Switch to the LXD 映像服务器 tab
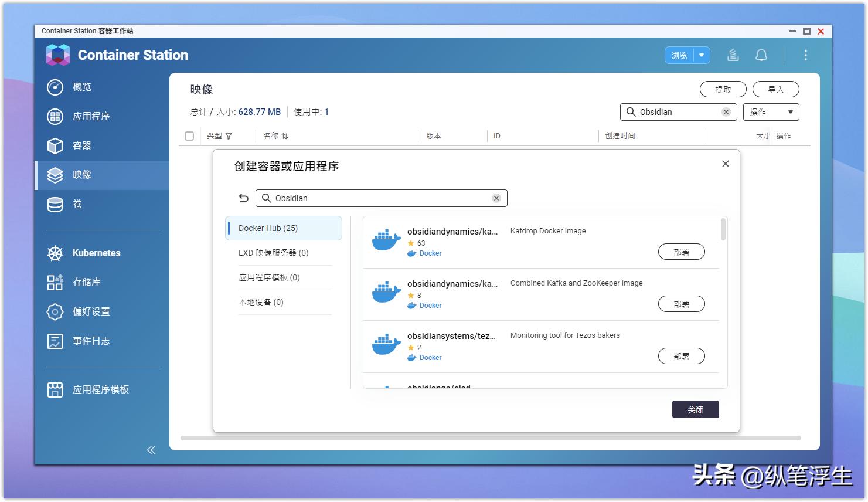 pyautogui.click(x=271, y=253)
